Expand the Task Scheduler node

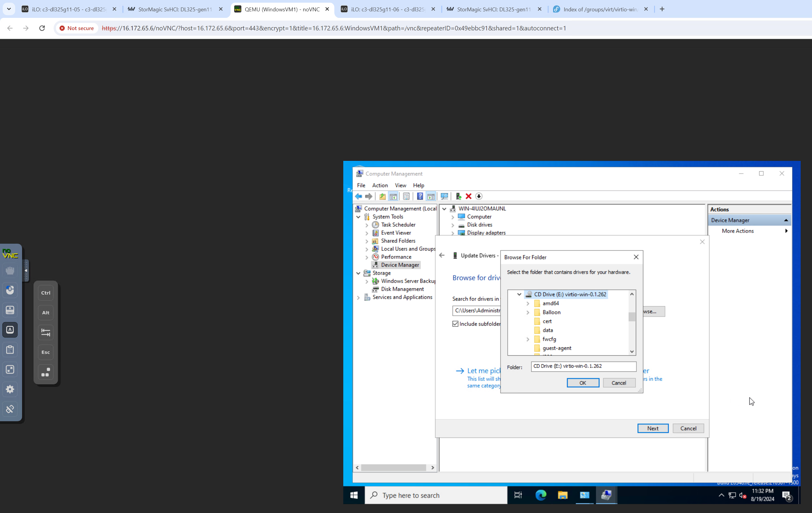tap(367, 225)
